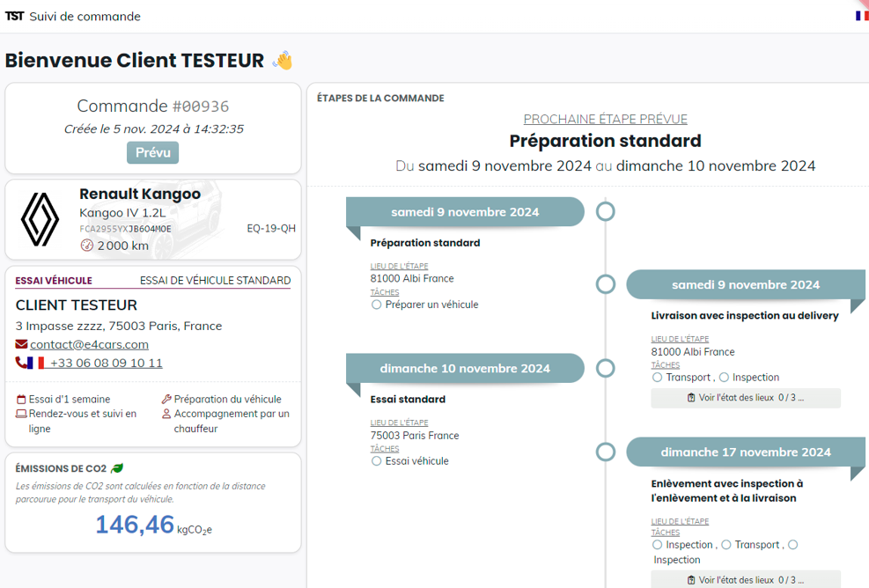Open the 'Prochaine étape prévue' link
The height and width of the screenshot is (588, 869).
coord(605,119)
